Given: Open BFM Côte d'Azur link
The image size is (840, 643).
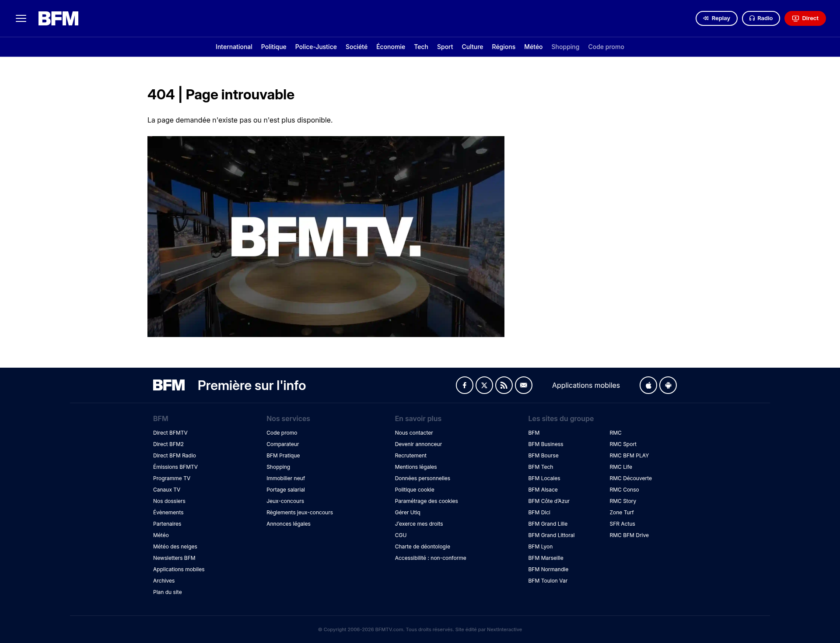Looking at the screenshot, I should (x=549, y=501).
